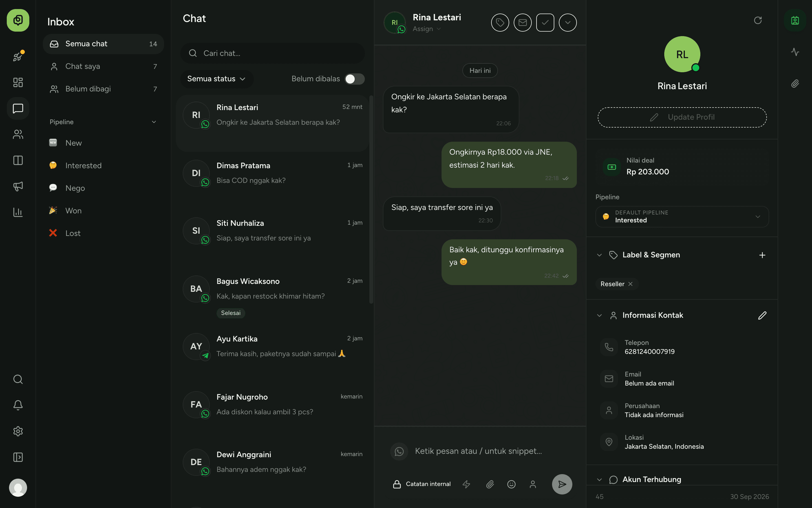Select the New pipeline stage

pos(103,143)
